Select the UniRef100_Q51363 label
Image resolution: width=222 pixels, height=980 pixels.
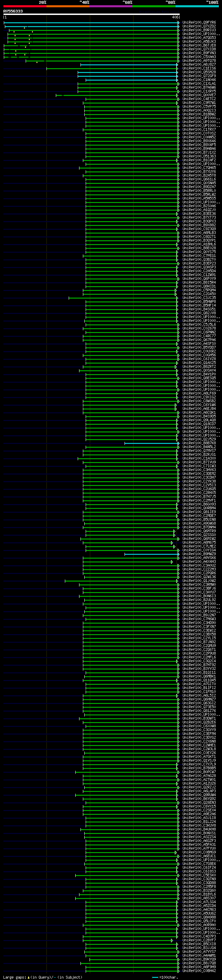pyautogui.click(x=199, y=156)
